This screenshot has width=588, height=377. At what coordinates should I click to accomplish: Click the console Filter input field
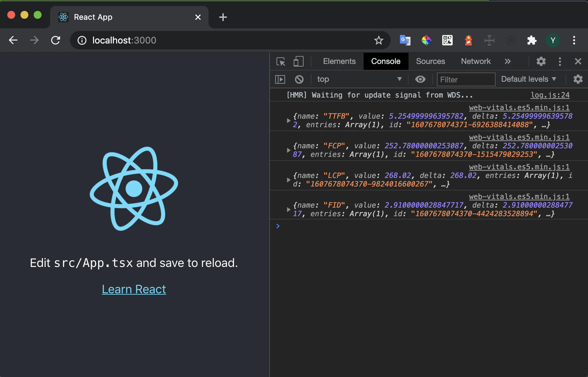pyautogui.click(x=466, y=79)
